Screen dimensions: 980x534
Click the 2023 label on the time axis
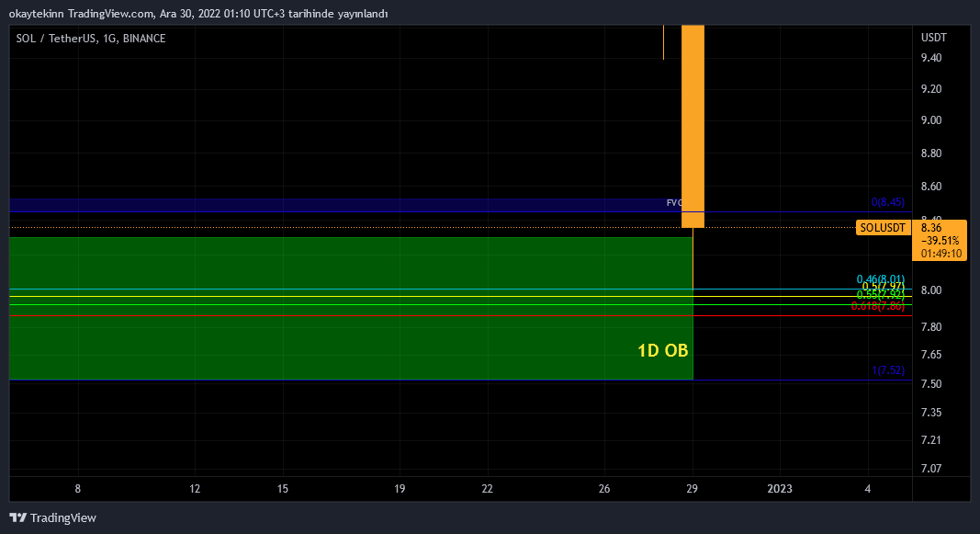tap(780, 489)
